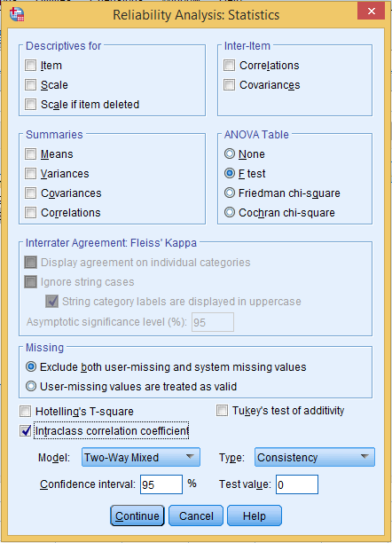Enable Tukey's test of additivity
This screenshot has width=392, height=543.
pyautogui.click(x=222, y=411)
